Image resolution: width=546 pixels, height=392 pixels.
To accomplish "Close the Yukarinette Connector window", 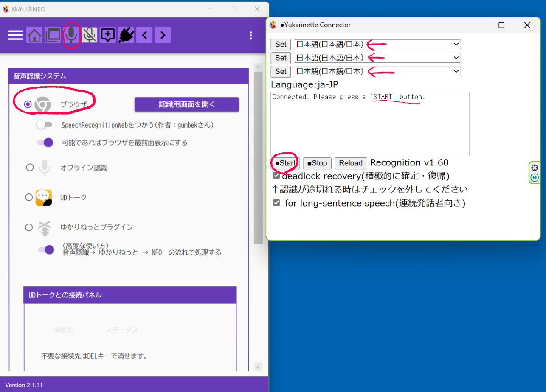I will [x=527, y=25].
